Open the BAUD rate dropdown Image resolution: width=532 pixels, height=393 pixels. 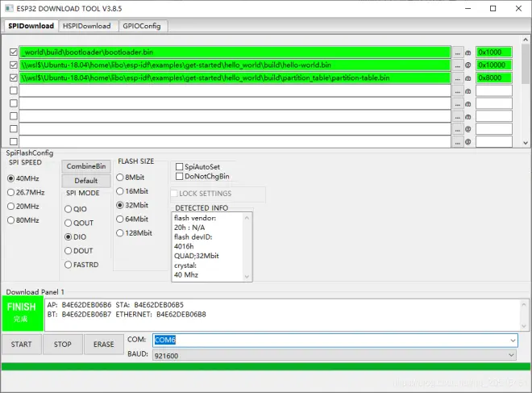511,355
